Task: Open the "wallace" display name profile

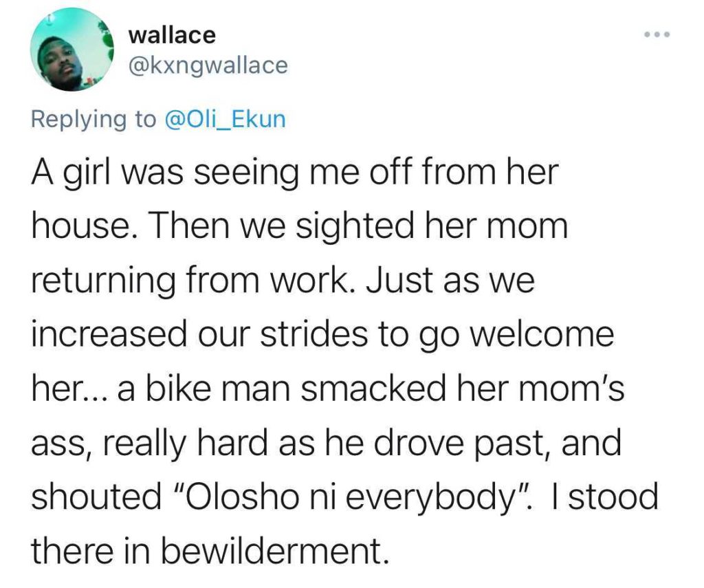Action: [172, 34]
